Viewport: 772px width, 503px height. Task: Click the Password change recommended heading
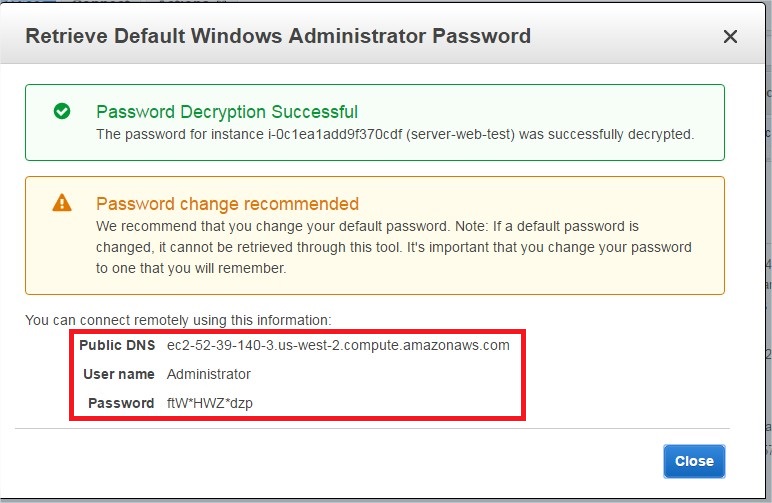[227, 204]
